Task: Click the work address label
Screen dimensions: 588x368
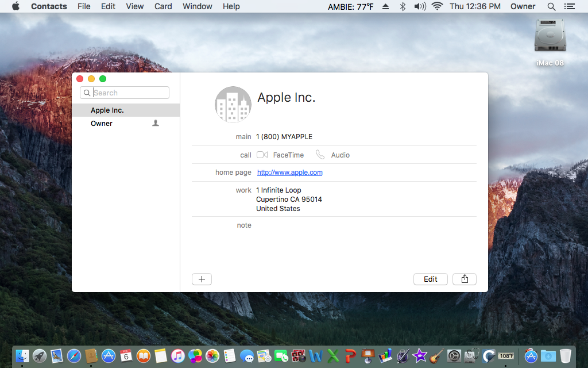Action: pyautogui.click(x=243, y=190)
